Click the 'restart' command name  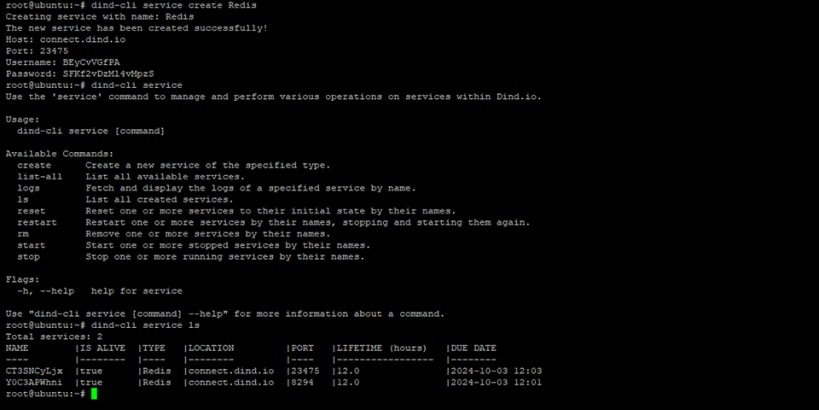[37, 222]
